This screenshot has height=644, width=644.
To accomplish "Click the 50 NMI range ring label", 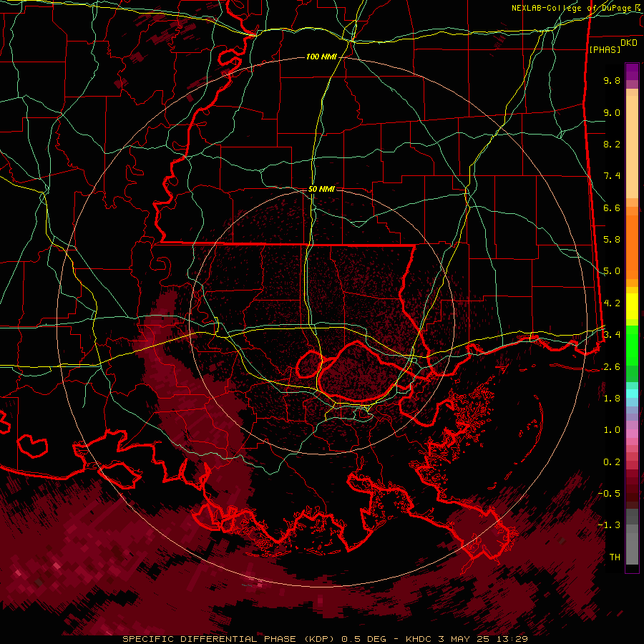I will [x=321, y=189].
